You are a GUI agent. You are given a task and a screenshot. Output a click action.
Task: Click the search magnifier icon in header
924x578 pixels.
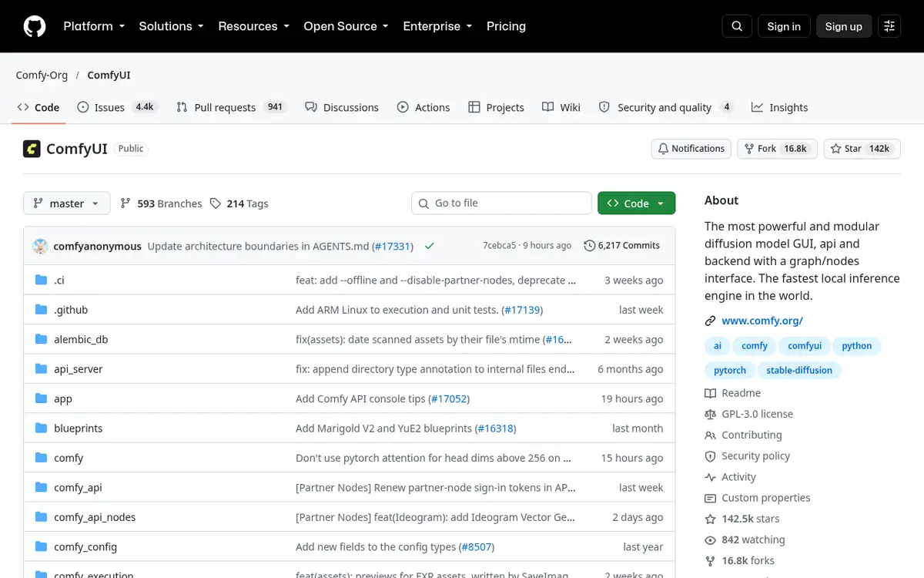point(737,26)
